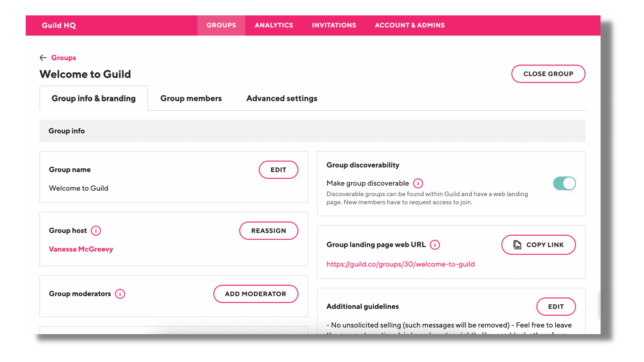Show info for Make group discoverable
The height and width of the screenshot is (362, 644).
point(418,183)
